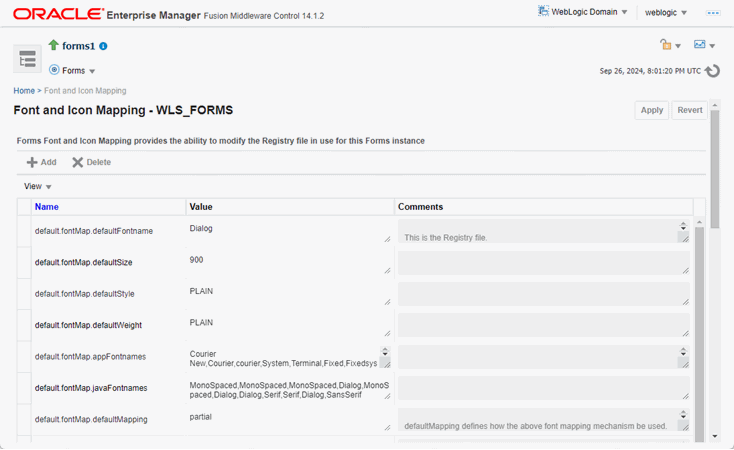Click the javaFontnames comments field
This screenshot has width=734, height=450.
[x=543, y=388]
